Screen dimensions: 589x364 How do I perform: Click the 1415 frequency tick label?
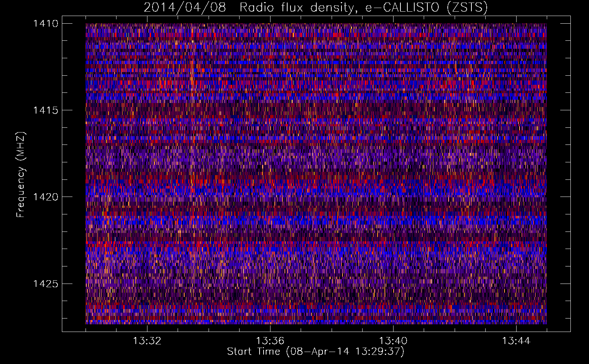pyautogui.click(x=46, y=110)
